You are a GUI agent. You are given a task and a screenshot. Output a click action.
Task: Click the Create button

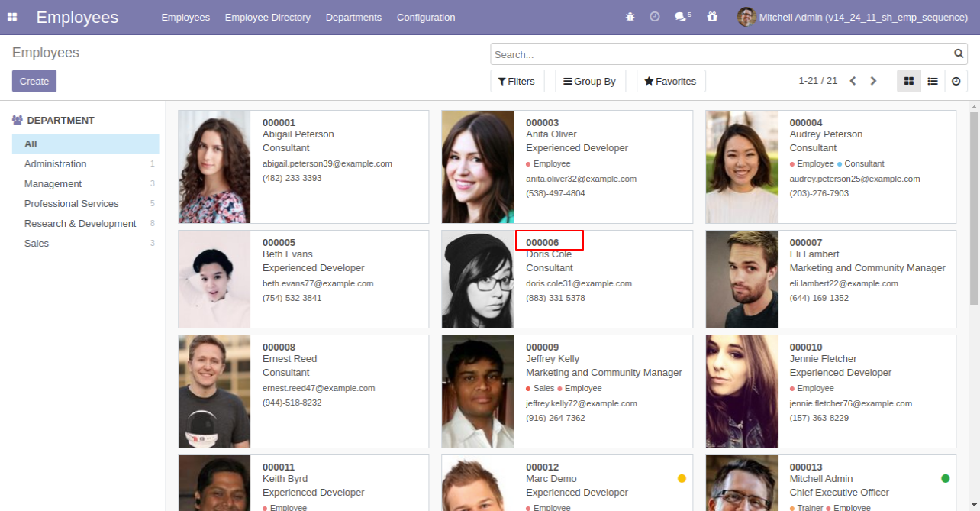(x=34, y=81)
